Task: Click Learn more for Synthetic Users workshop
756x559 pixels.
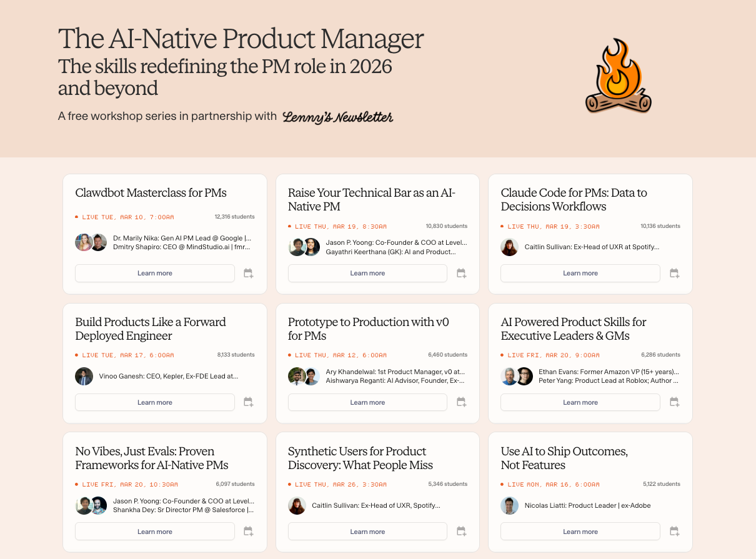Action: coord(367,532)
